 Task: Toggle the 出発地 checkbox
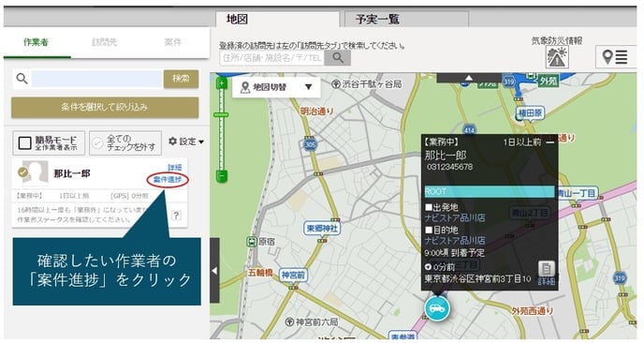(x=429, y=206)
